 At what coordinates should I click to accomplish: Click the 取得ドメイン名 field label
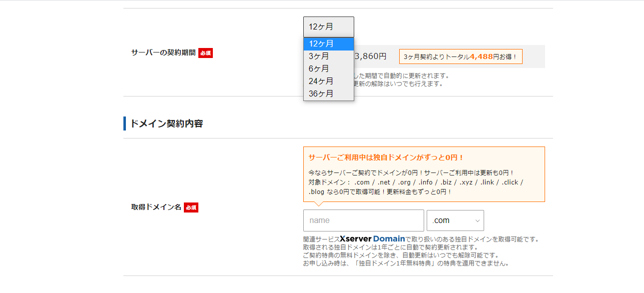pyautogui.click(x=156, y=207)
